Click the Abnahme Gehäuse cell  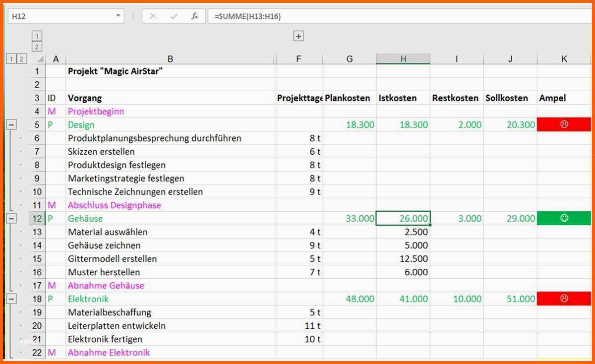170,286
